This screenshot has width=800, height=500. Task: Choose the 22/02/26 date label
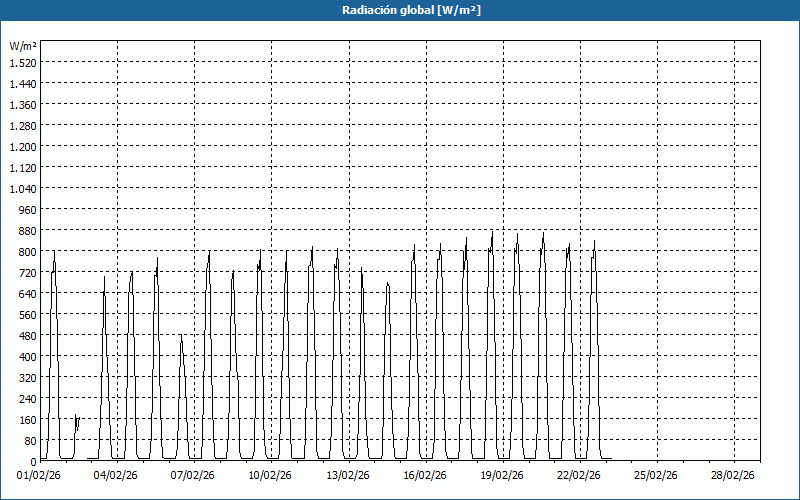(579, 476)
